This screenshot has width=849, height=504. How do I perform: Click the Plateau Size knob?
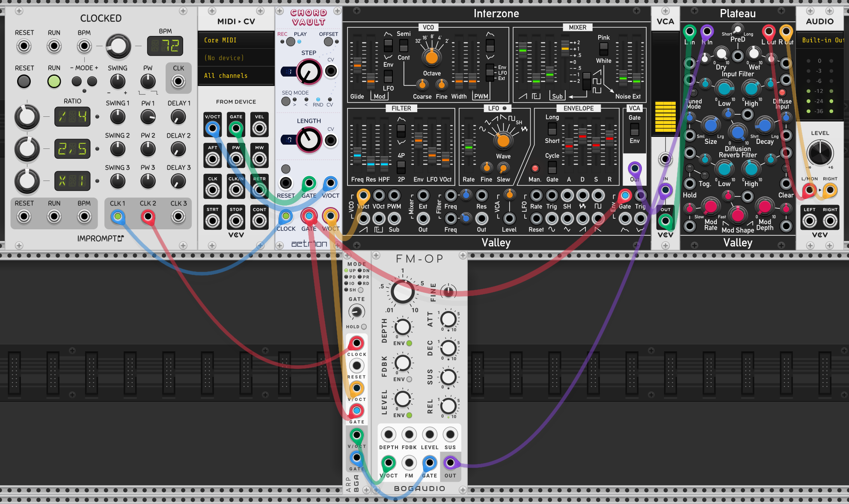coord(710,125)
